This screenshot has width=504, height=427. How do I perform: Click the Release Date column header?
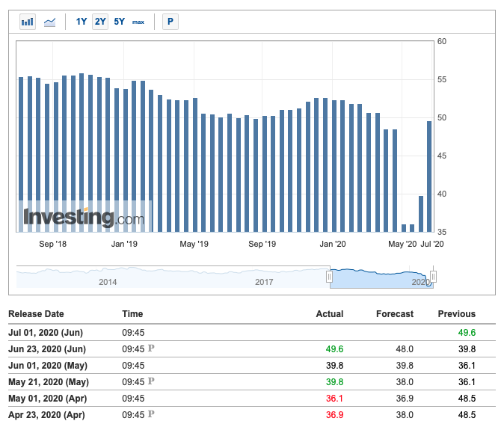coord(36,314)
